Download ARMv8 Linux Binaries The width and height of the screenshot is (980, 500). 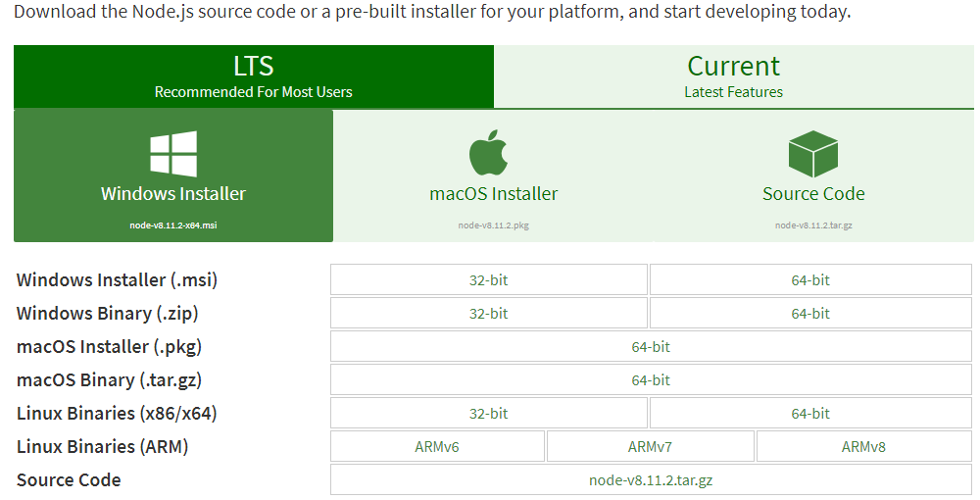[864, 446]
